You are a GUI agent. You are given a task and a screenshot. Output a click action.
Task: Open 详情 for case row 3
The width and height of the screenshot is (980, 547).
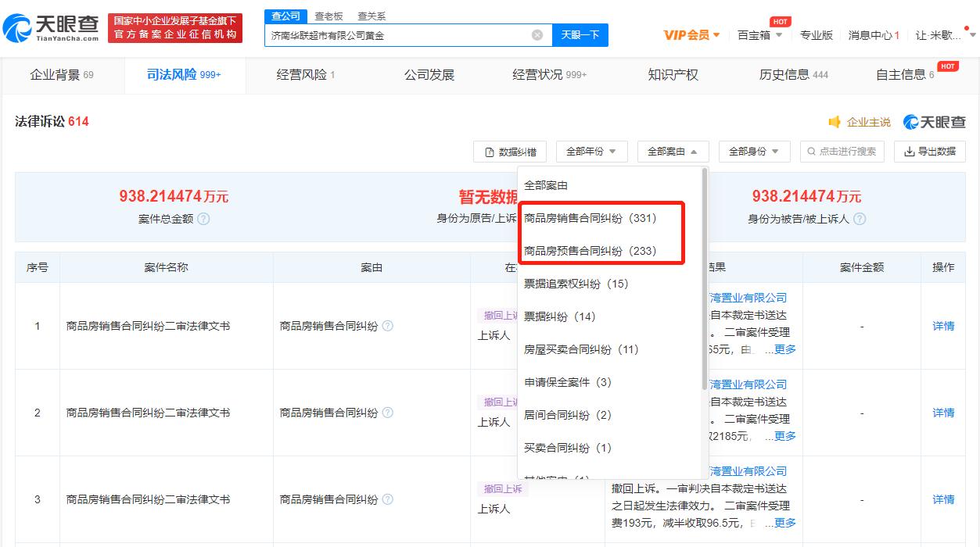(x=943, y=499)
